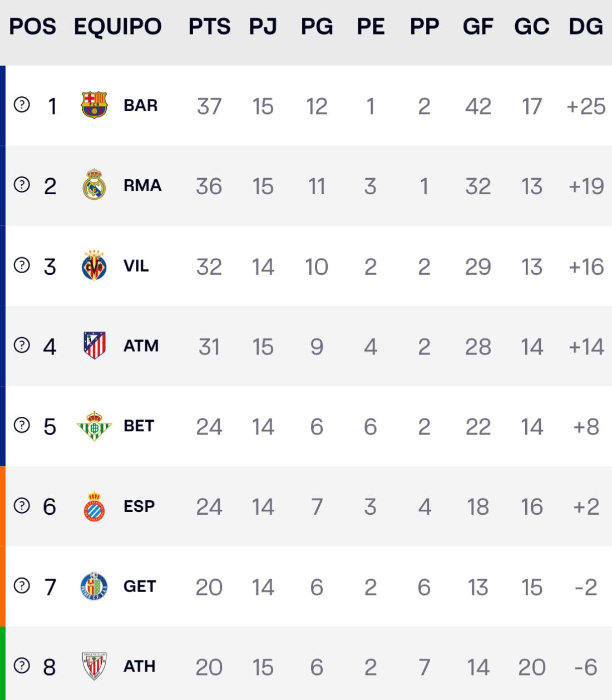Viewport: 612px width, 700px height.
Task: Click the EQUIPO column header
Action: (118, 27)
